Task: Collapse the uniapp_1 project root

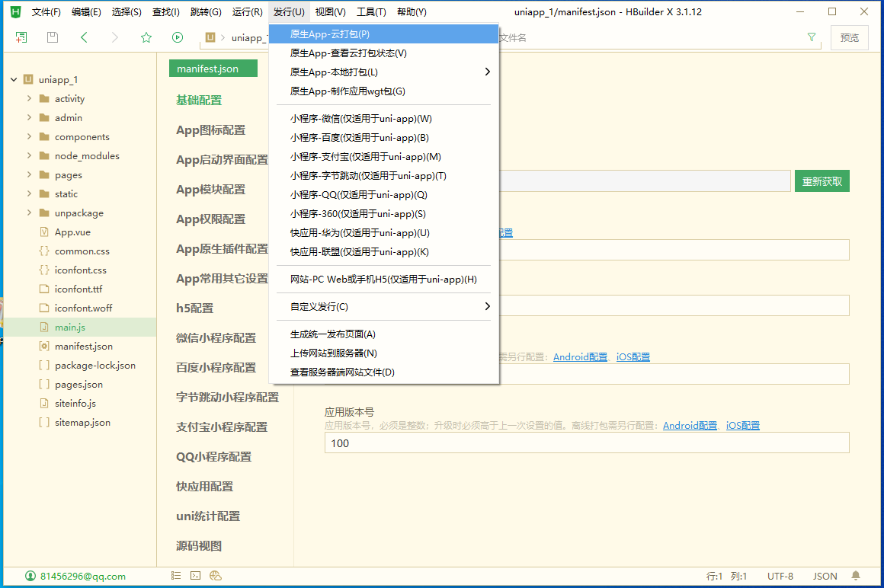Action: 14,79
